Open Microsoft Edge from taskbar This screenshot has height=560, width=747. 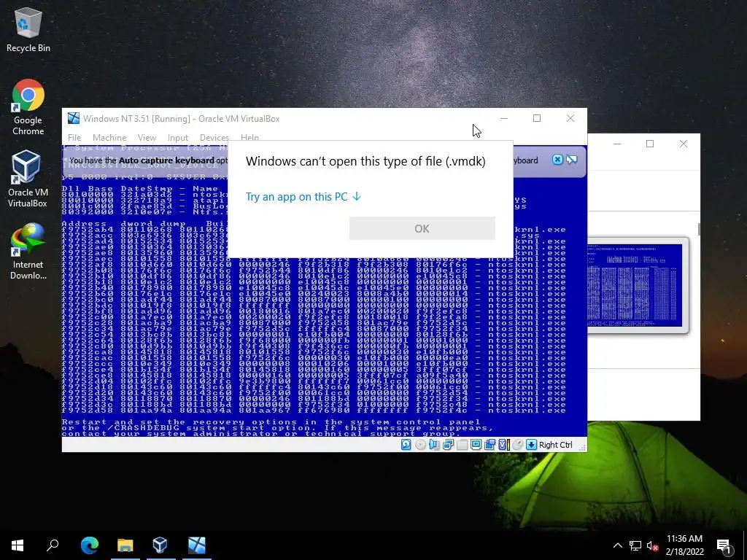pos(89,545)
